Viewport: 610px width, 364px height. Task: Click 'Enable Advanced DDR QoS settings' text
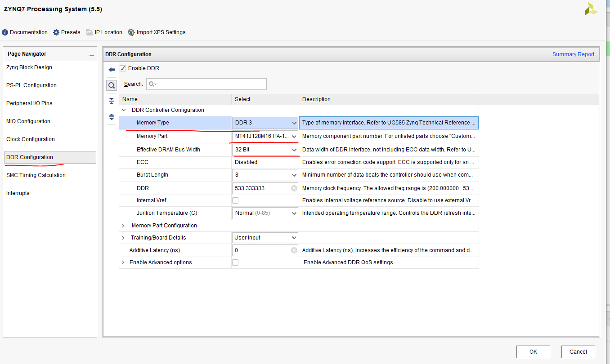pos(348,262)
